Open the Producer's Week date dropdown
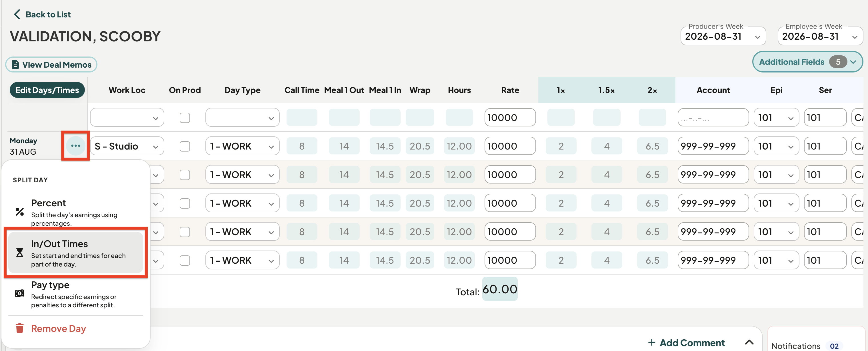 coord(723,36)
